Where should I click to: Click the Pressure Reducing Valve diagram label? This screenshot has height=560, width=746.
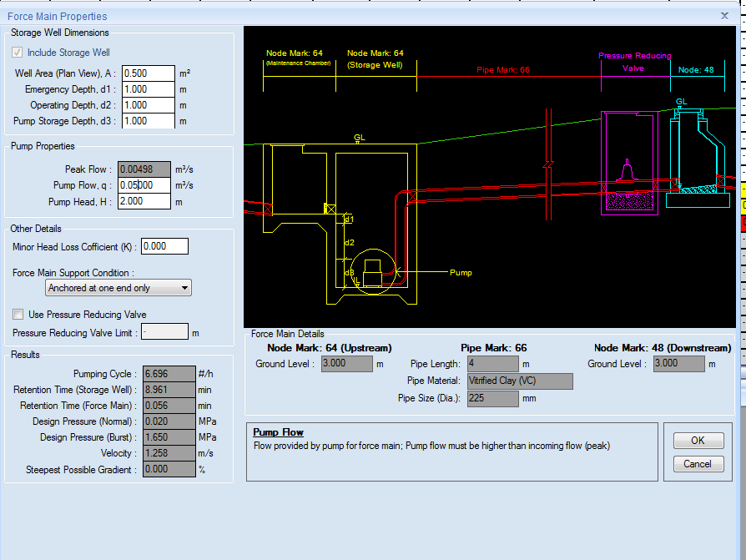coord(635,62)
